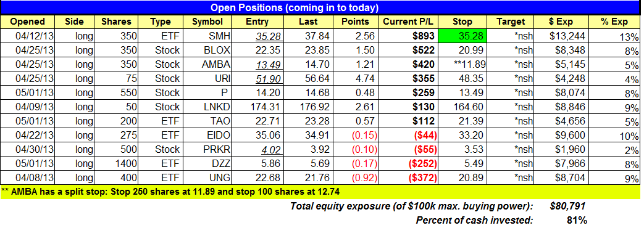
Task: Click the underlined AMBA entry price 13.49
Action: click(268, 65)
